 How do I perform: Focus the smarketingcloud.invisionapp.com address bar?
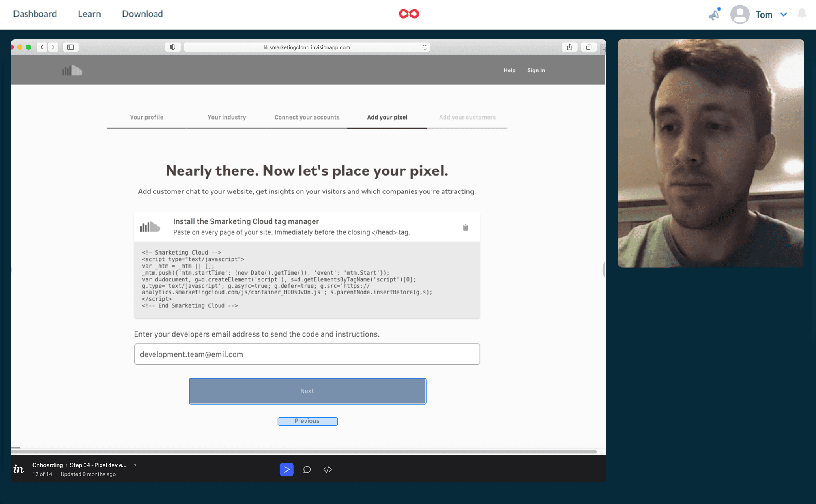tap(307, 47)
